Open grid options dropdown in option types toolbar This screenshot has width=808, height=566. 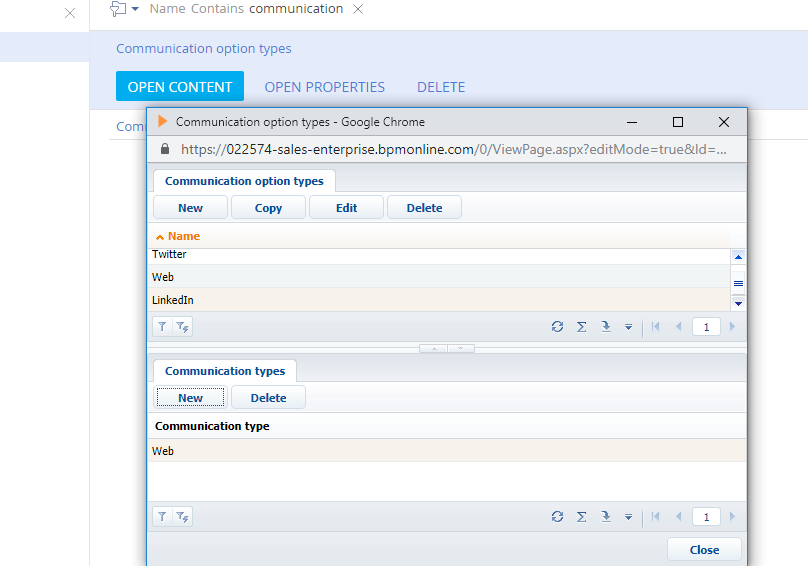pos(628,327)
